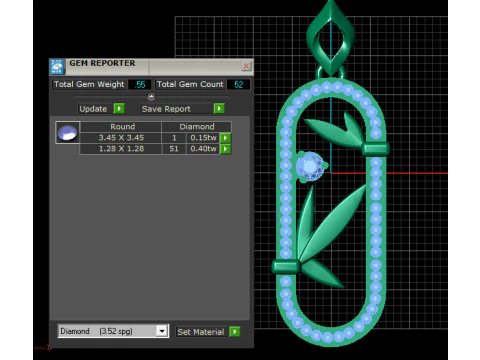Select the round gem thumbnail
This screenshot has height=360, width=480.
click(x=67, y=133)
